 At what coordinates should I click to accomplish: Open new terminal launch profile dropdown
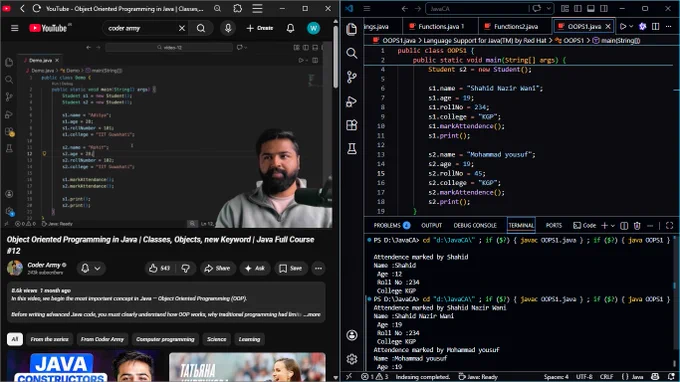613,225
